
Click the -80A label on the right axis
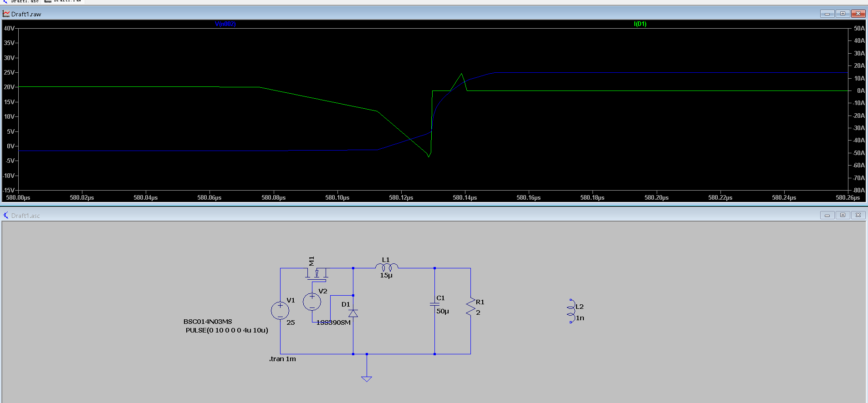(859, 190)
